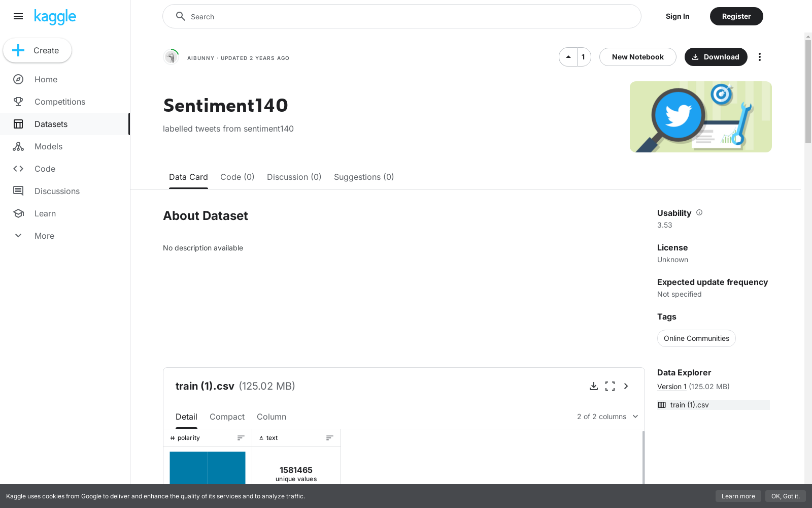Click the AIBUNNY author name
The height and width of the screenshot is (508, 812).
point(201,58)
